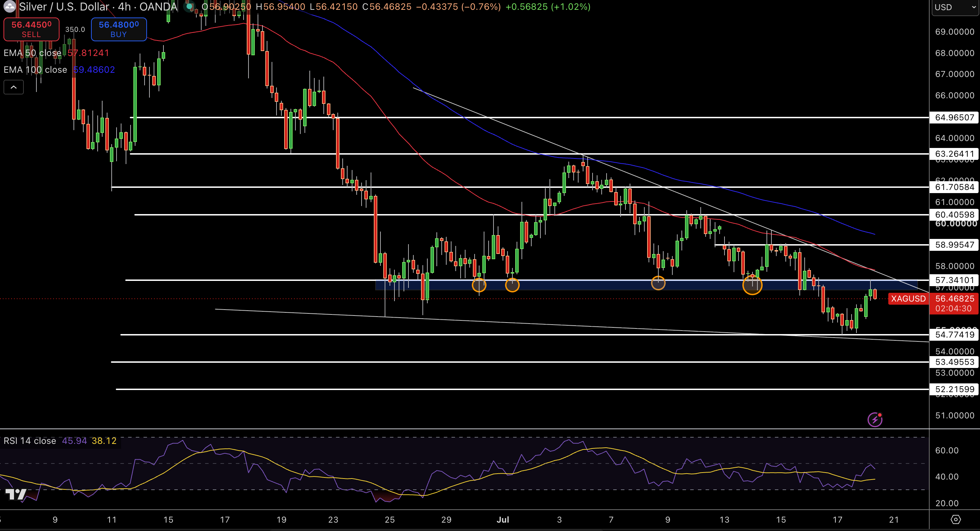The width and height of the screenshot is (980, 531).
Task: Click the 60.40598 price level label
Action: coord(954,215)
